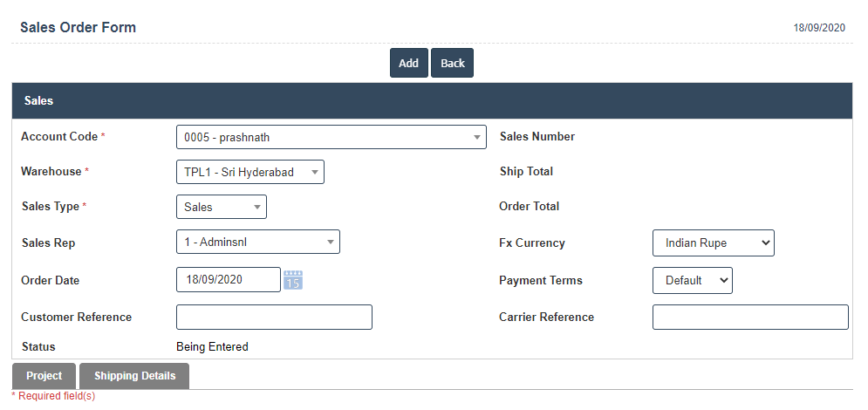Click the Account Code label
The image size is (868, 410).
[58, 137]
